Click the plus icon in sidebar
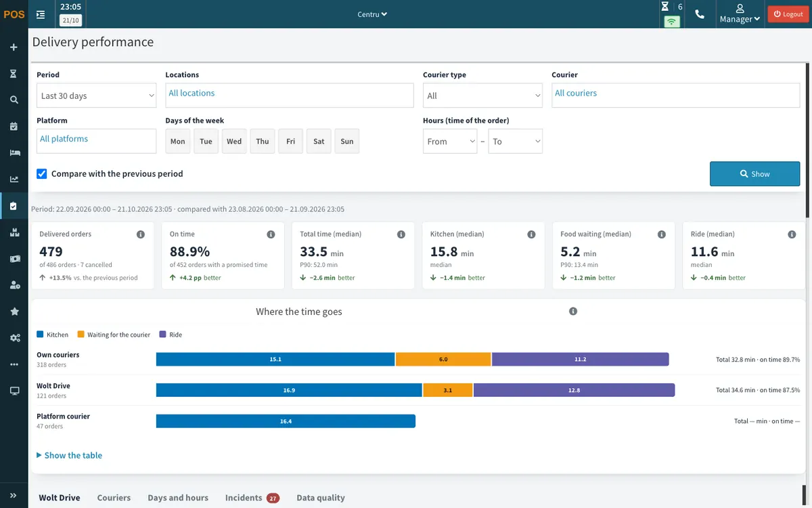This screenshot has width=812, height=508. (x=14, y=47)
